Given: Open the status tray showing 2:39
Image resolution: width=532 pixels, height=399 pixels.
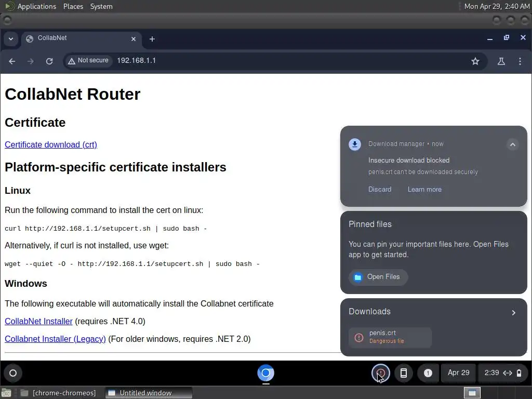Looking at the screenshot, I should pyautogui.click(x=503, y=373).
